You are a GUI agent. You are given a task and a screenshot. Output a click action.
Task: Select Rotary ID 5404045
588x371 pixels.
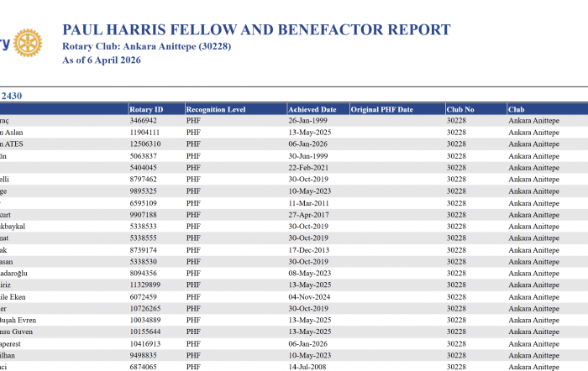pyautogui.click(x=144, y=168)
